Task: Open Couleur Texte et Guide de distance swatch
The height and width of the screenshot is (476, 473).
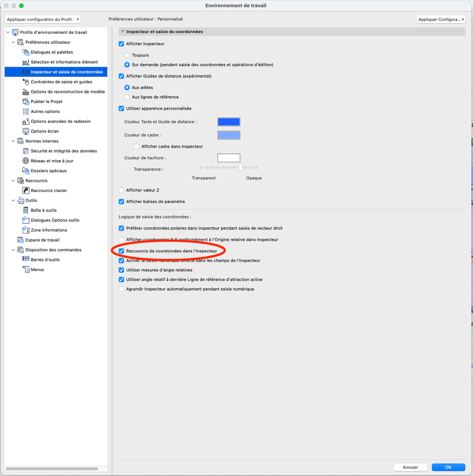Action: [x=229, y=122]
